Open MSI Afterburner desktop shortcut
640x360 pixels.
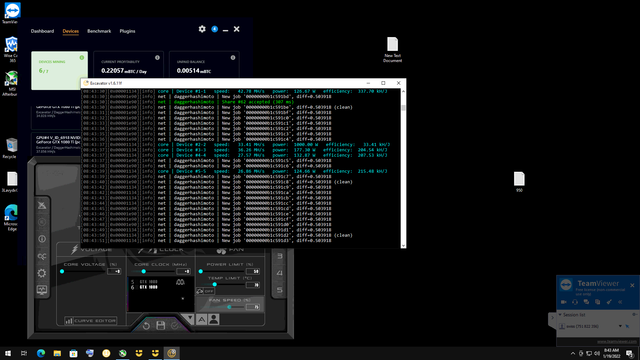11,84
